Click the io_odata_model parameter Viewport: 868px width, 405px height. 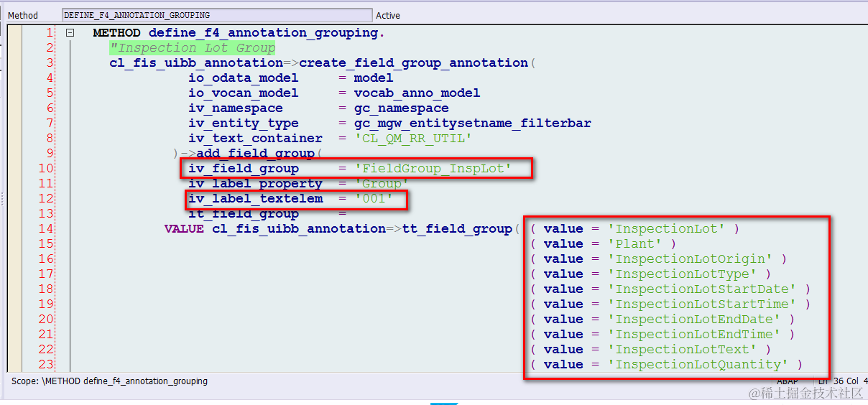(x=244, y=78)
